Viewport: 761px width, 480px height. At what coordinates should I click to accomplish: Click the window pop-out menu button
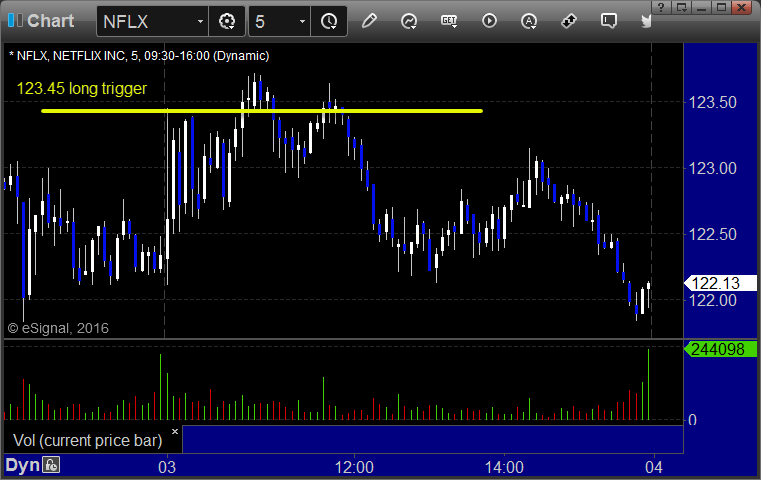[682, 7]
